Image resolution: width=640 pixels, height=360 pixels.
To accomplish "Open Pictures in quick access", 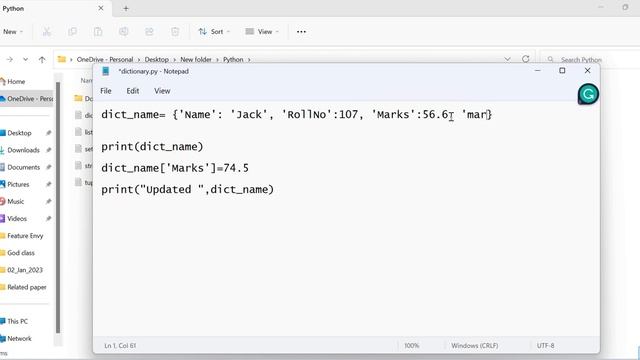I will click(x=18, y=184).
